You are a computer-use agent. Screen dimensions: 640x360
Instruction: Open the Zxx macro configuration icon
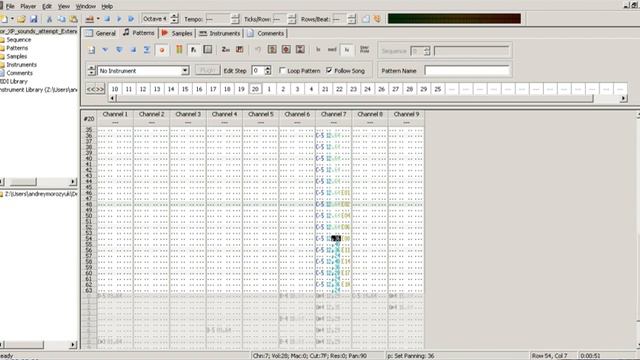(225, 50)
